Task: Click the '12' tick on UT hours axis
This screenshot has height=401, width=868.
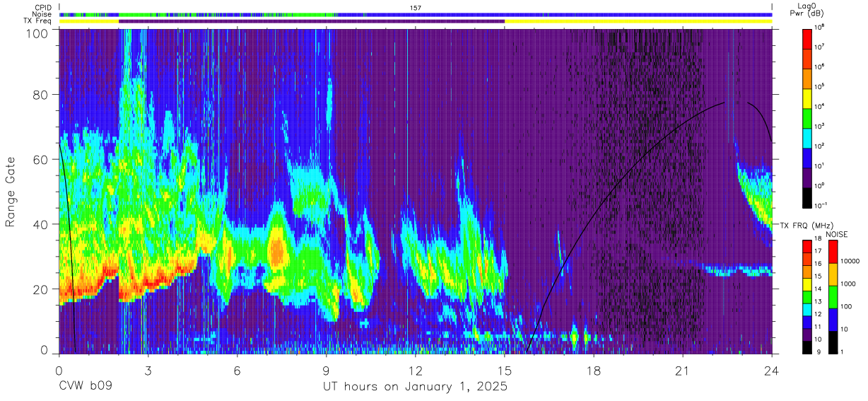Action: 415,369
